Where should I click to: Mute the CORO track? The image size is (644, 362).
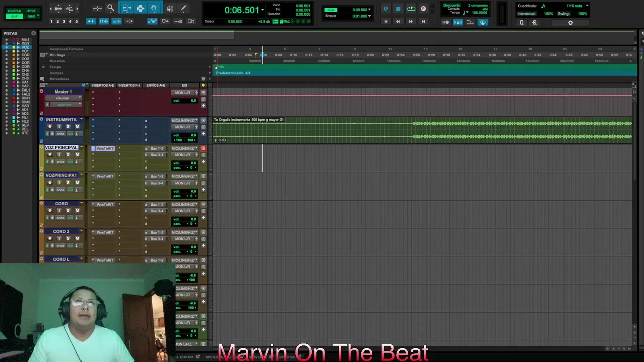pos(77,210)
